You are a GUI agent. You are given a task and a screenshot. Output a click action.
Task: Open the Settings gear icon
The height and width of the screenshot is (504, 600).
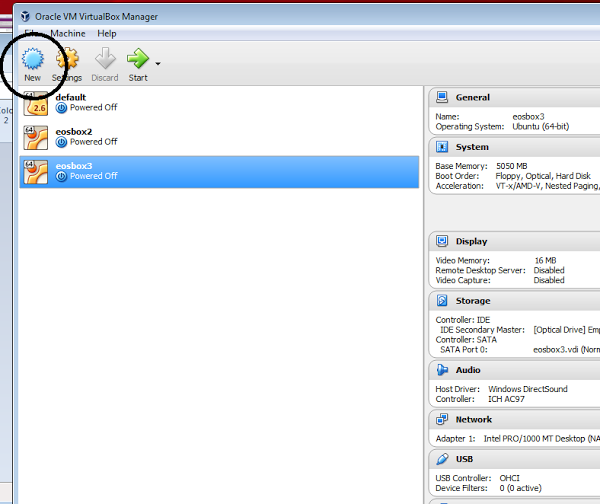pos(67,58)
